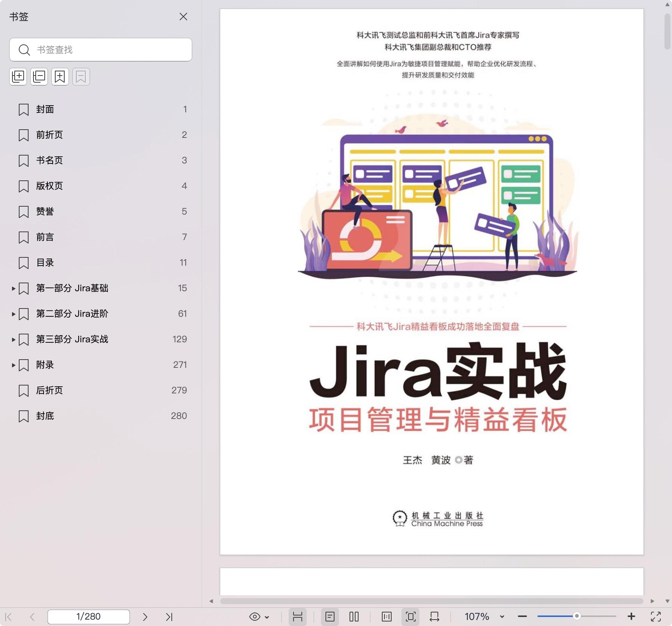Click page number 271 in bookmarks
Viewport: 672px width, 626px height.
pos(180,365)
